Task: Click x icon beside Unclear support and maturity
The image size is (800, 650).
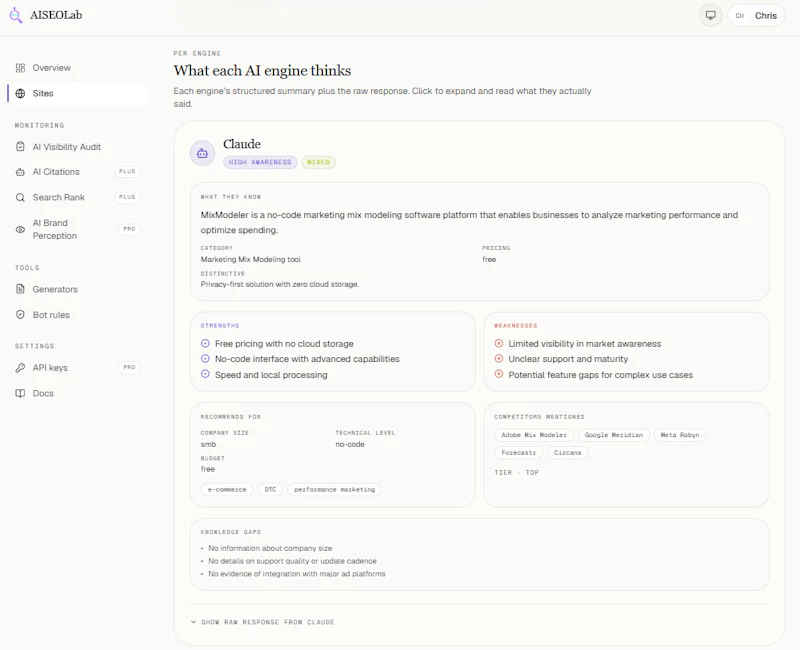Action: click(499, 359)
